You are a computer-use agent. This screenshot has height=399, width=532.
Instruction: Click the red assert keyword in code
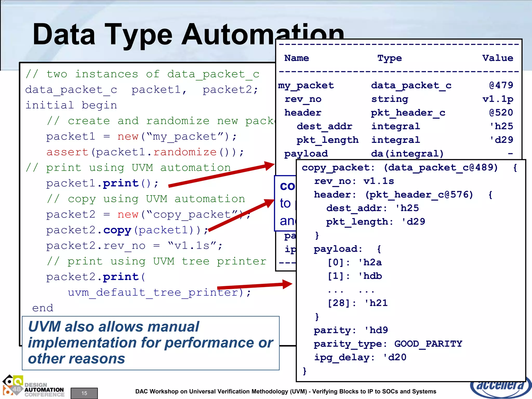(68, 152)
